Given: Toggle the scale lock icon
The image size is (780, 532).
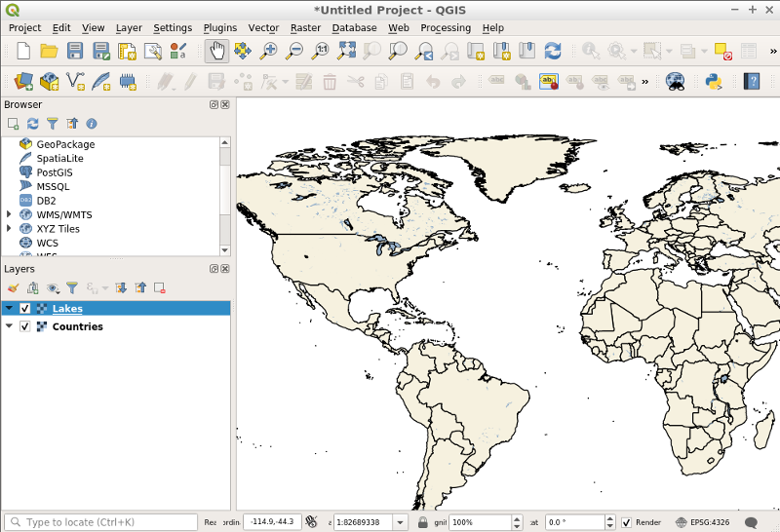Looking at the screenshot, I should (422, 522).
